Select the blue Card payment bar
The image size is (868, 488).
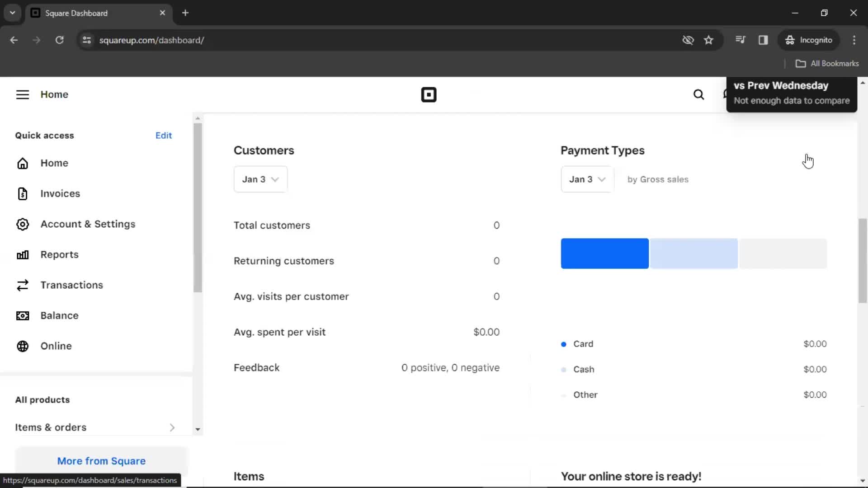click(x=604, y=253)
